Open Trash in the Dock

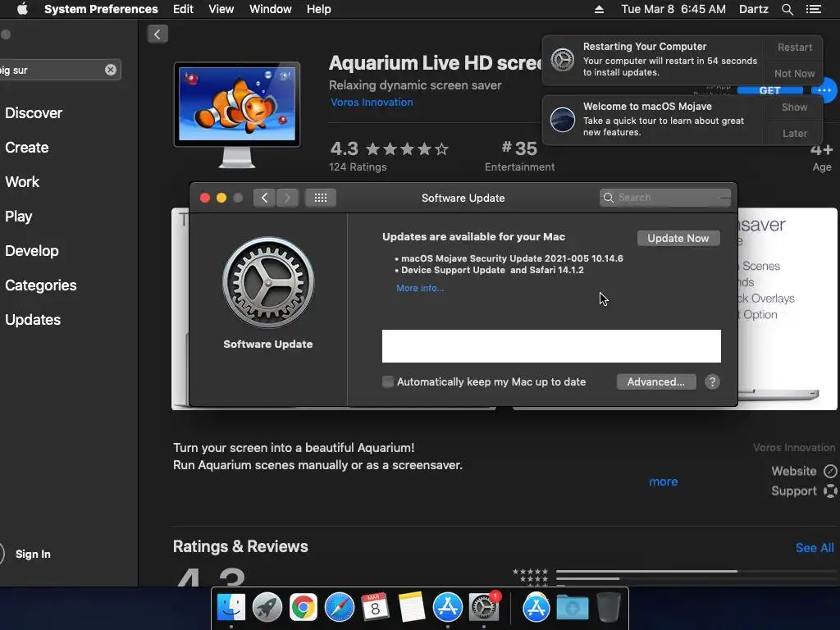[x=608, y=608]
